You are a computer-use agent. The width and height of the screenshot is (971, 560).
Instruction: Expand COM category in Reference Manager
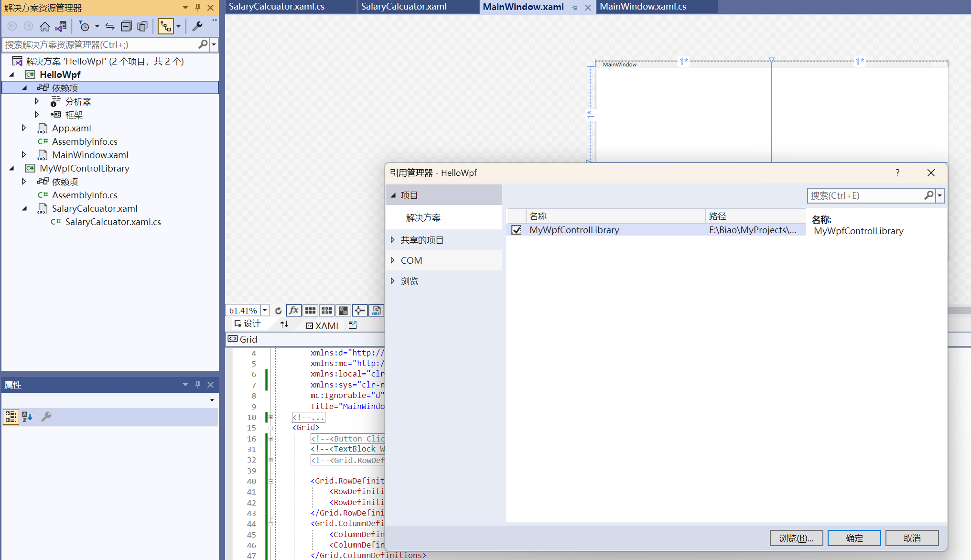pos(392,260)
